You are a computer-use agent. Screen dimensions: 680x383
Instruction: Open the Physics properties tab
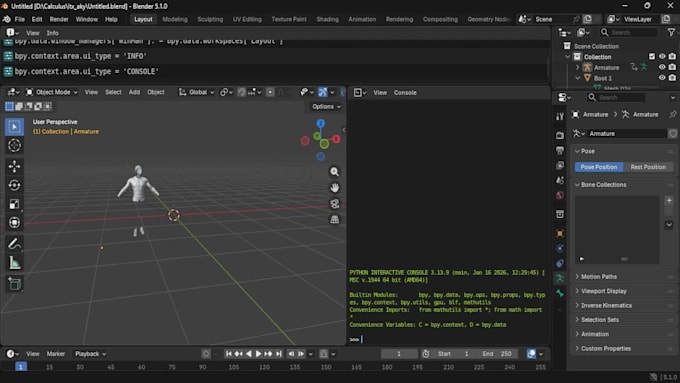560,248
